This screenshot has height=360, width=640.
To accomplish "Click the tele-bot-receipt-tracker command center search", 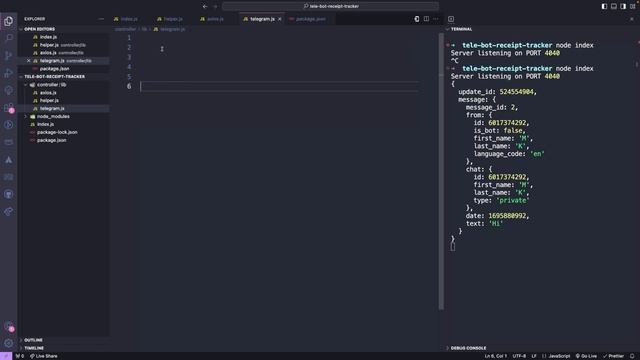I will pyautogui.click(x=331, y=6).
